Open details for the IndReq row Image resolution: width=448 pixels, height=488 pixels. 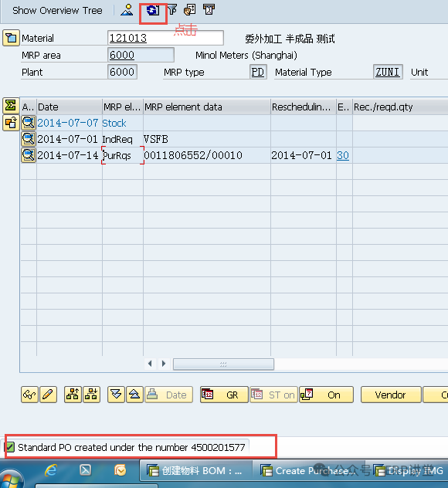tap(29, 139)
